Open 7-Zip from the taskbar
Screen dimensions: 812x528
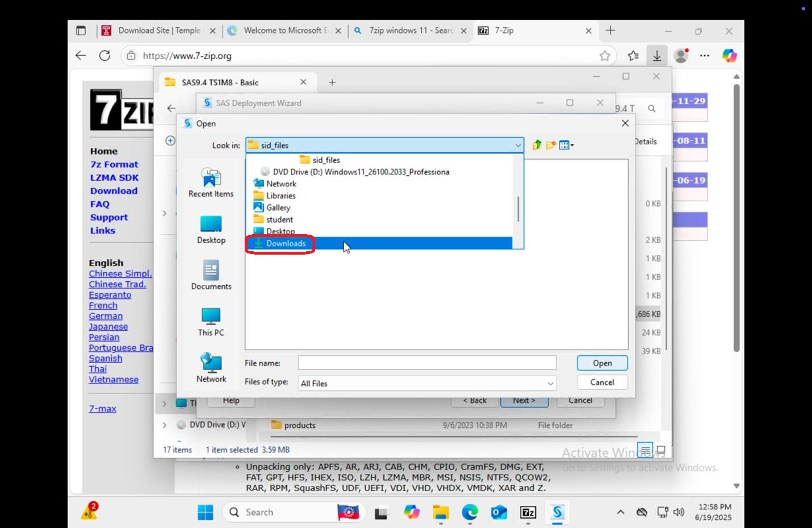click(528, 512)
